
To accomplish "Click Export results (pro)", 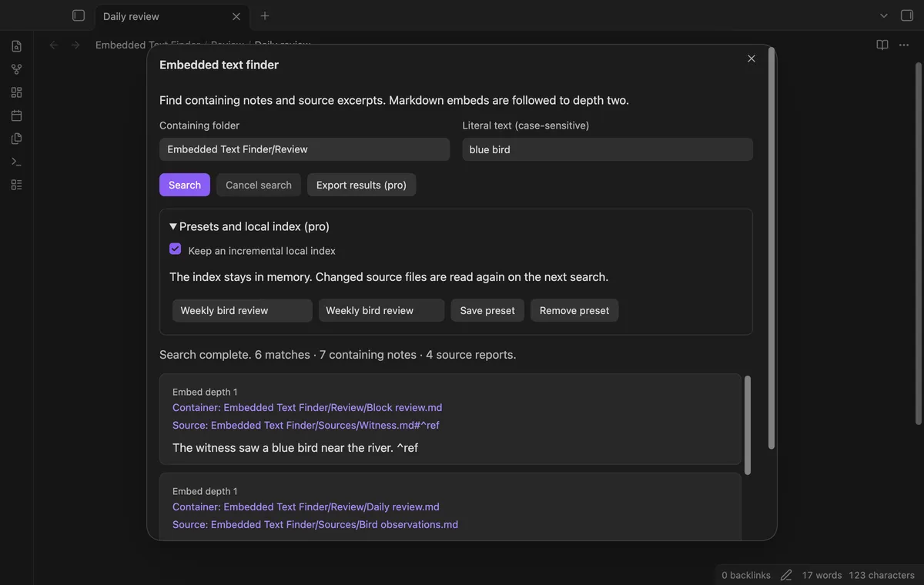I will point(361,185).
